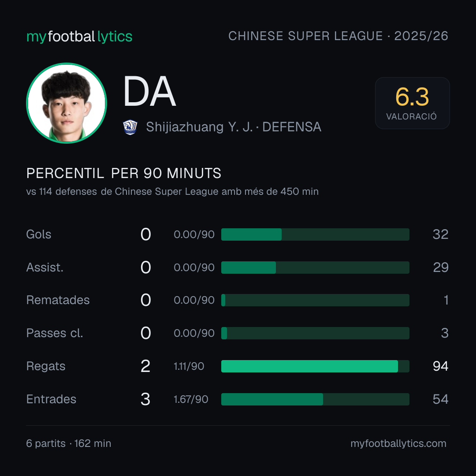Click the Shijiazhuang club crest icon
The height and width of the screenshot is (476, 476).
[130, 127]
